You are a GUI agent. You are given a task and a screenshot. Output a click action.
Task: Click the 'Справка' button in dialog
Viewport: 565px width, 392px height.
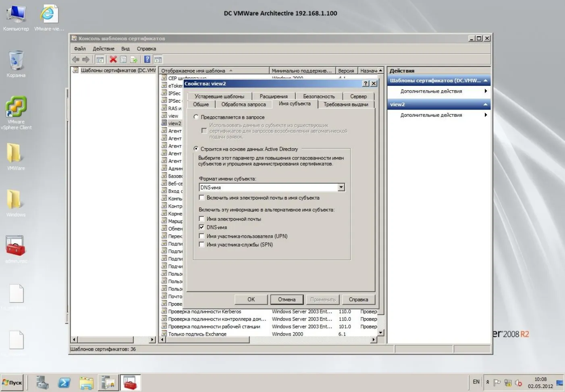point(358,299)
